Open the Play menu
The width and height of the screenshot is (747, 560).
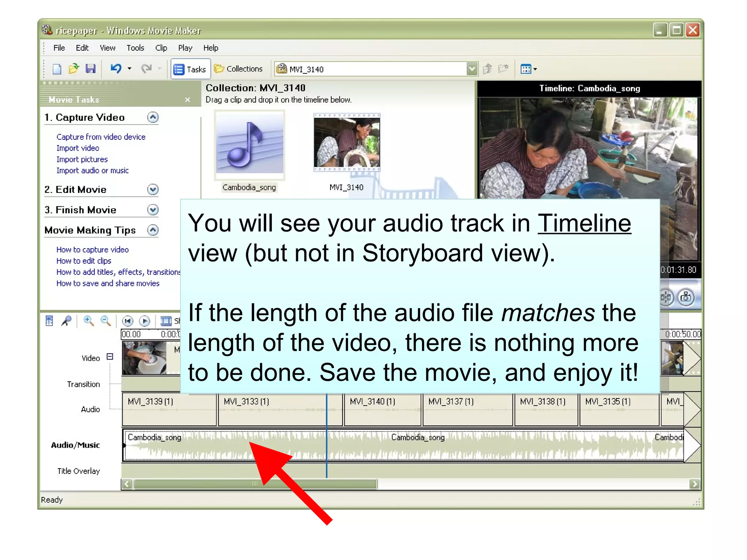[x=185, y=48]
